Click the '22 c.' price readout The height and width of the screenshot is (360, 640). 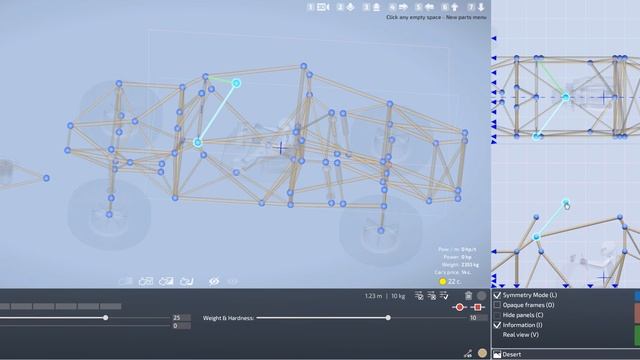click(455, 282)
